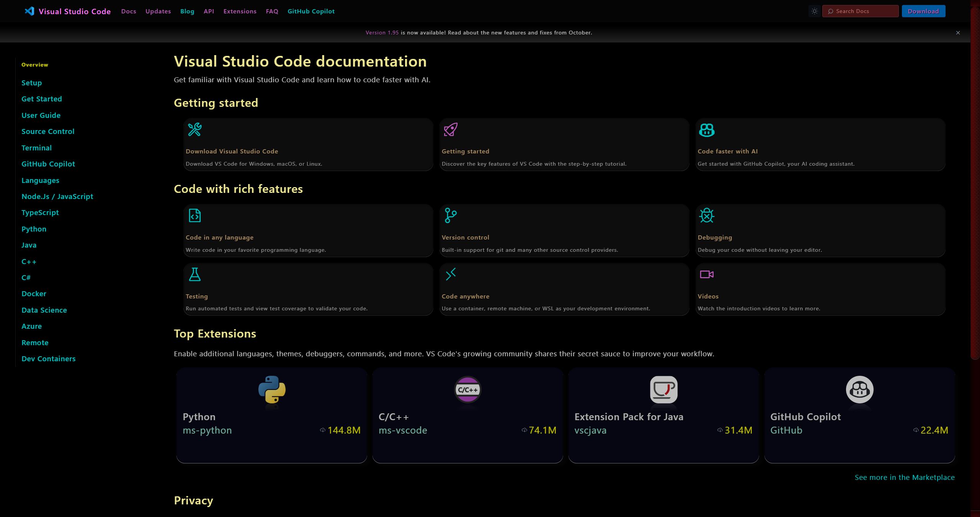980x517 pixels.
Task: Expand Get Started section in sidebar
Action: click(42, 99)
